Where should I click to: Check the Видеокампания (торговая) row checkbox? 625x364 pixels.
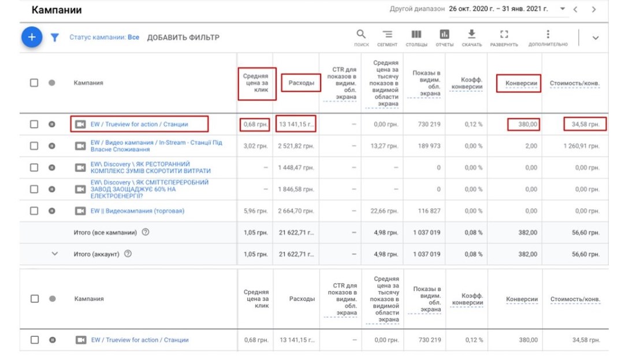[x=34, y=211]
